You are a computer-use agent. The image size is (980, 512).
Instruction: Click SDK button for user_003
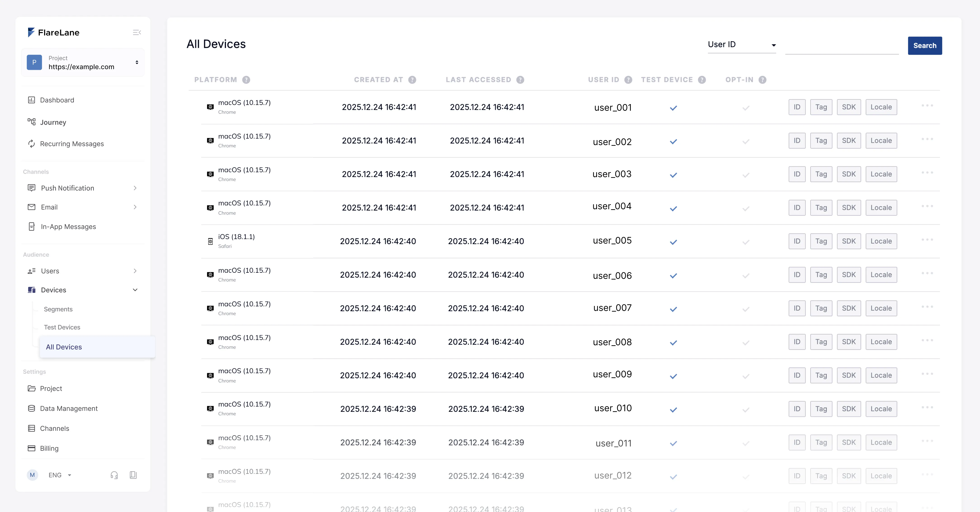pyautogui.click(x=849, y=174)
